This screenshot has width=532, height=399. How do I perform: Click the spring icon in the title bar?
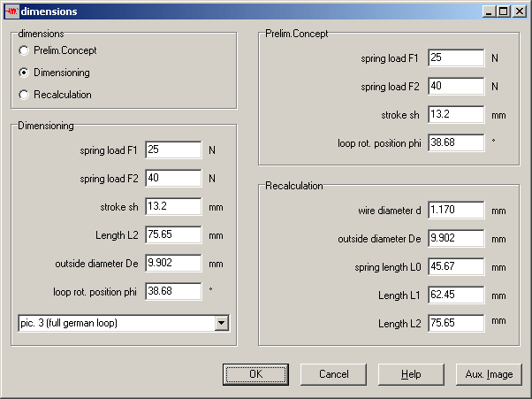click(11, 12)
